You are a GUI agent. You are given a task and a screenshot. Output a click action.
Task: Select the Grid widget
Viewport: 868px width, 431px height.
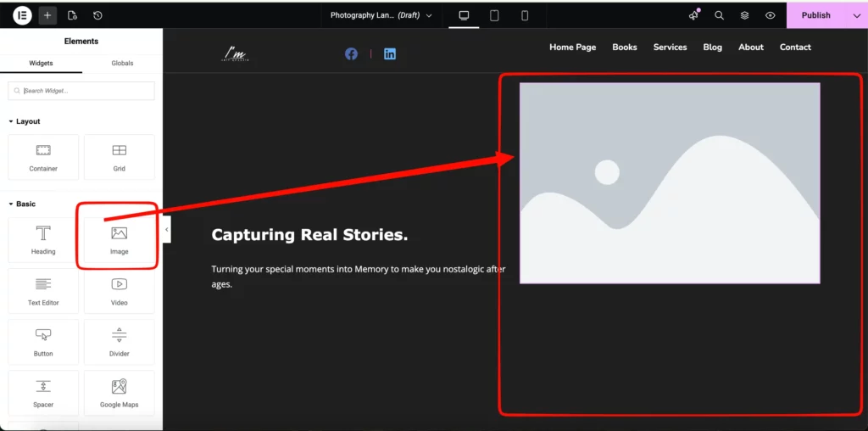(119, 157)
